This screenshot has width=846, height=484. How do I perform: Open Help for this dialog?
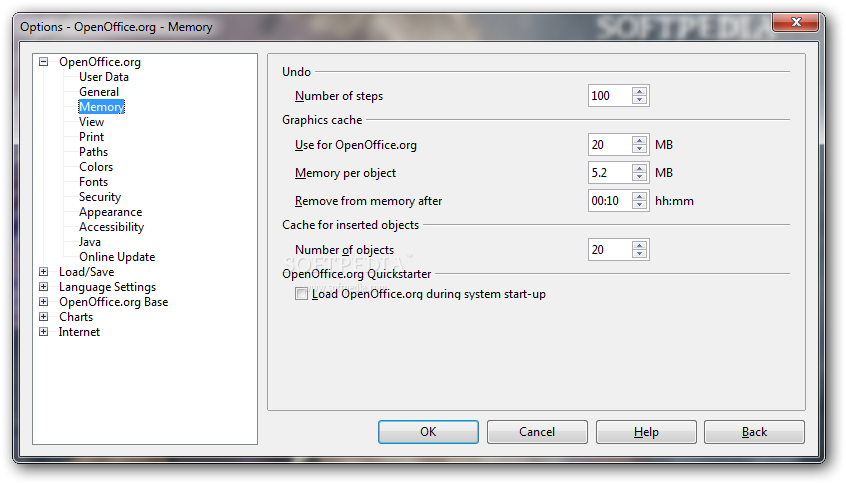[646, 432]
